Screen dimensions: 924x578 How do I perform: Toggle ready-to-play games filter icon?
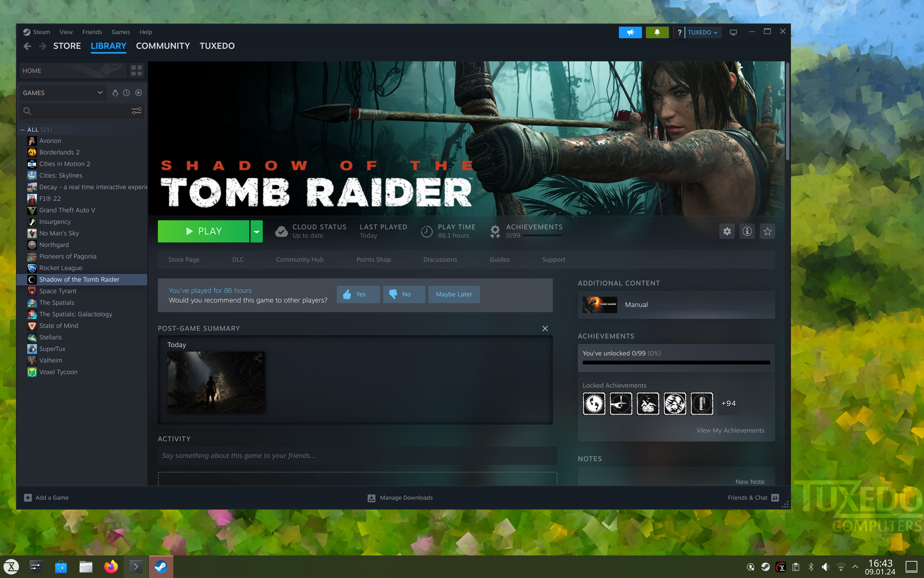tap(139, 92)
